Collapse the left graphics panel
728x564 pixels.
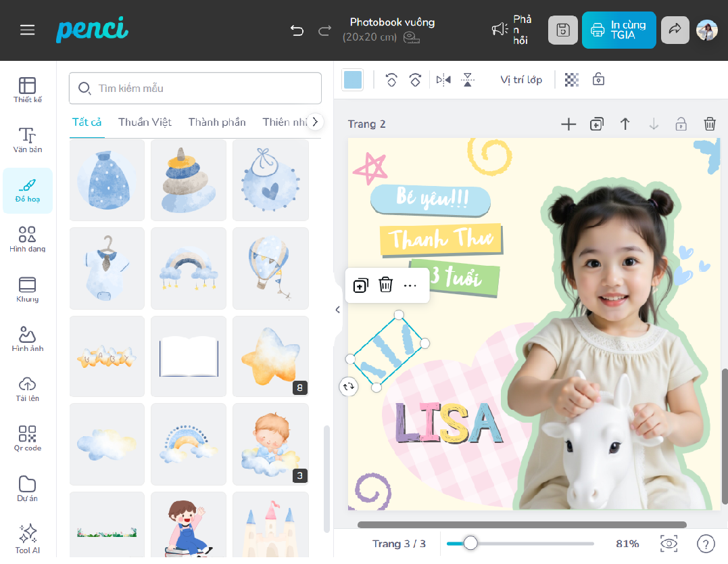click(x=338, y=310)
